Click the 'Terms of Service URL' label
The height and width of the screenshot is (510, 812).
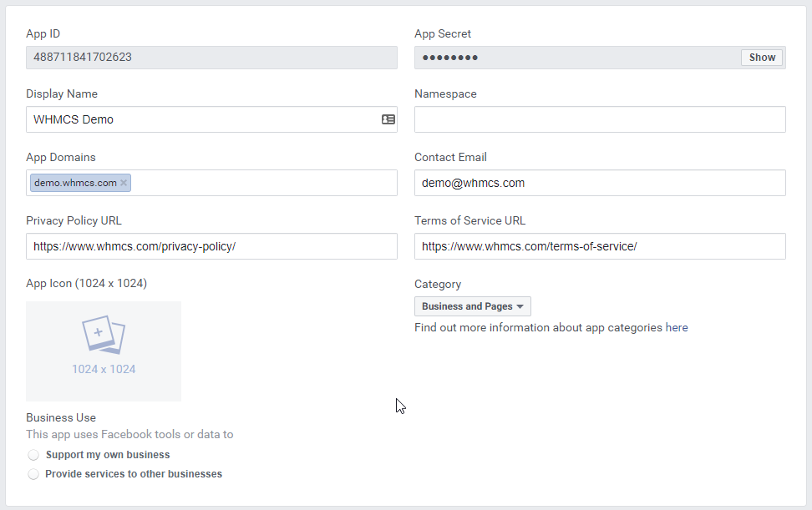(x=469, y=220)
